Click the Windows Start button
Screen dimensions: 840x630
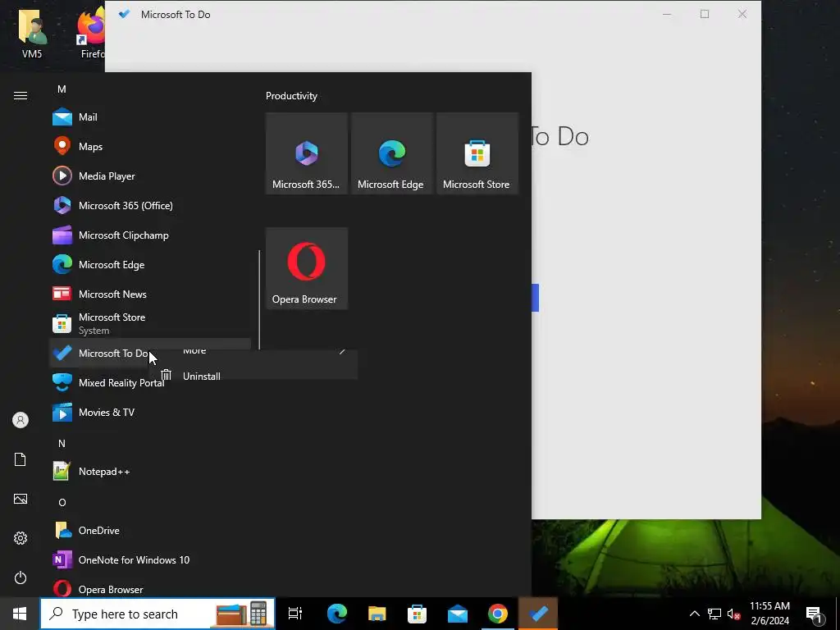[20, 614]
